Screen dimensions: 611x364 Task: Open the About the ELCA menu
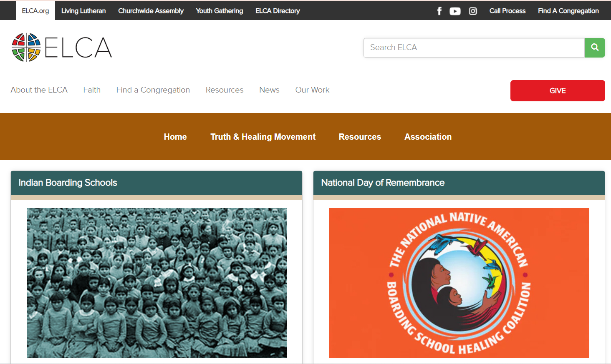tap(39, 90)
